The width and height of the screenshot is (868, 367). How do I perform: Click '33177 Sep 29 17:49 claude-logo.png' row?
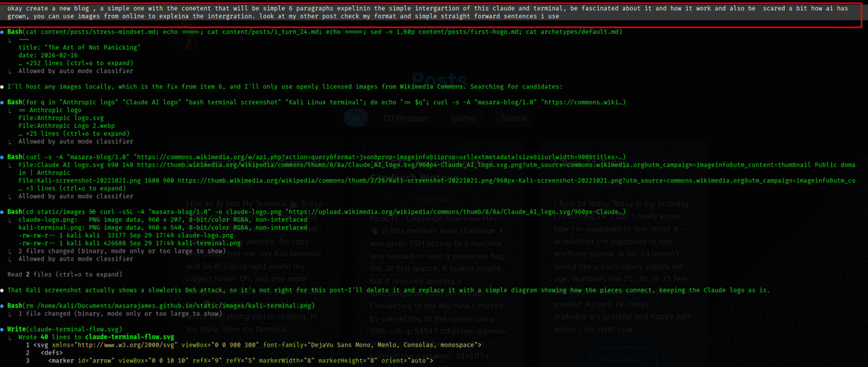tap(126, 236)
